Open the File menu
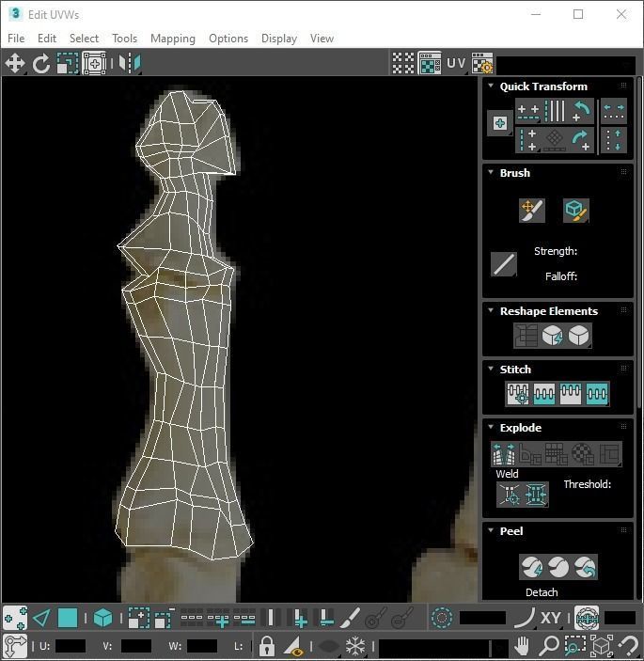The image size is (644, 661). pyautogui.click(x=16, y=39)
